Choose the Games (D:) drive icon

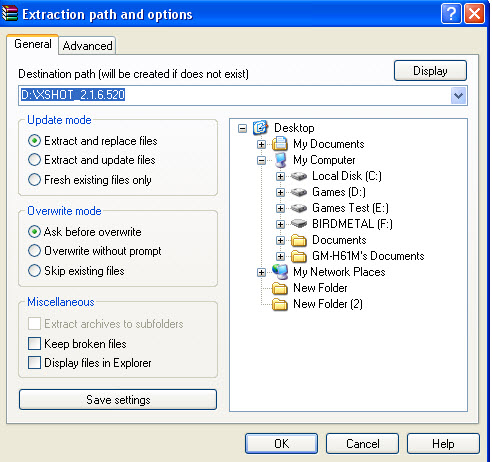point(299,192)
